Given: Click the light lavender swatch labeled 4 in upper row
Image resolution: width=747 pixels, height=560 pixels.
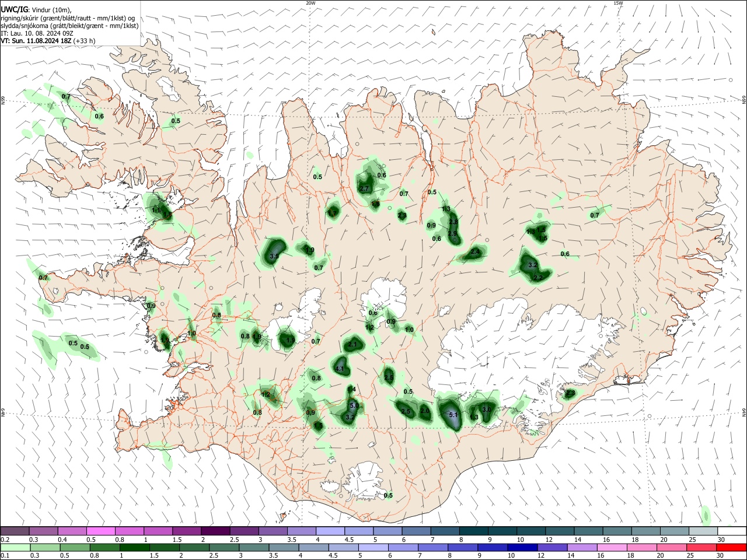Looking at the screenshot, I should [x=329, y=531].
